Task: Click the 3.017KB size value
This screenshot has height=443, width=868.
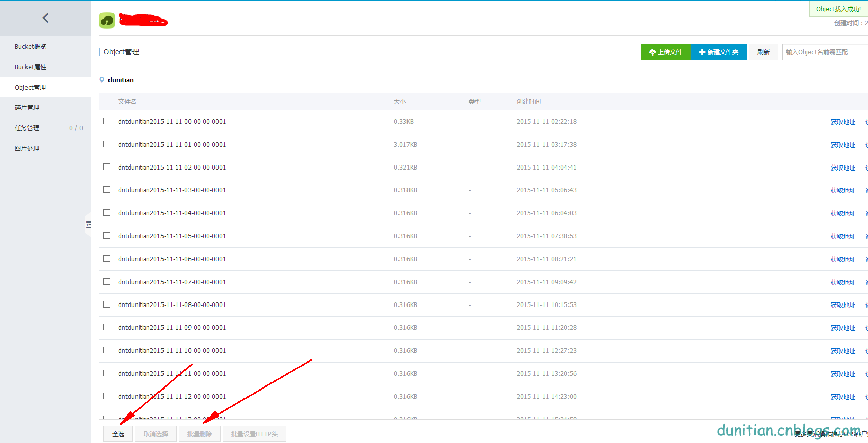Action: (x=405, y=145)
